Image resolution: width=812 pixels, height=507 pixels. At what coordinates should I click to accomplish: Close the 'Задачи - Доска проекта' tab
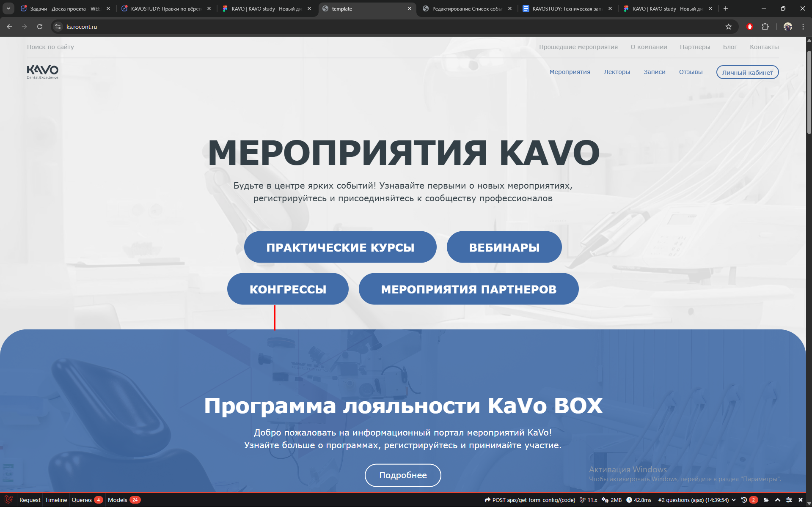(x=108, y=8)
